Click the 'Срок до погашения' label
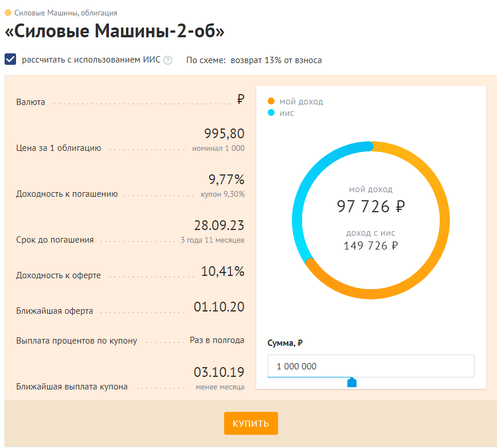The width and height of the screenshot is (497, 448). click(55, 240)
